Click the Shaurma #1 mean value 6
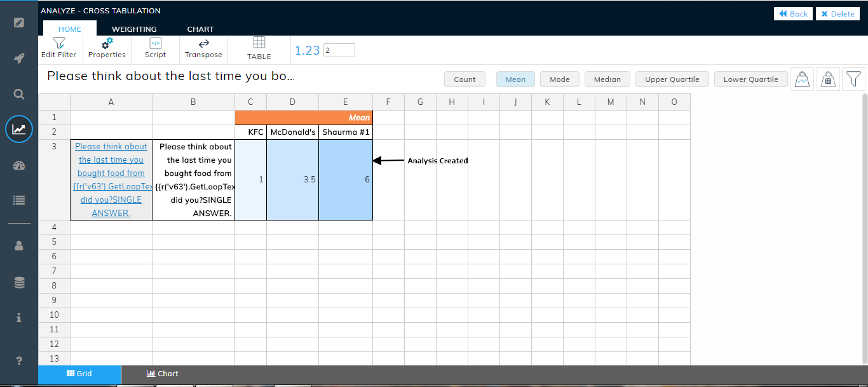 click(x=346, y=180)
